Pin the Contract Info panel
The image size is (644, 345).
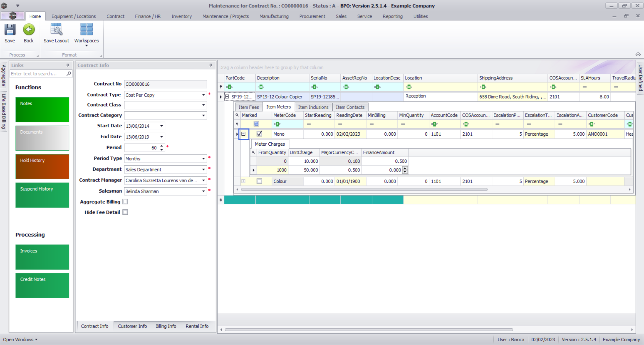(x=211, y=65)
